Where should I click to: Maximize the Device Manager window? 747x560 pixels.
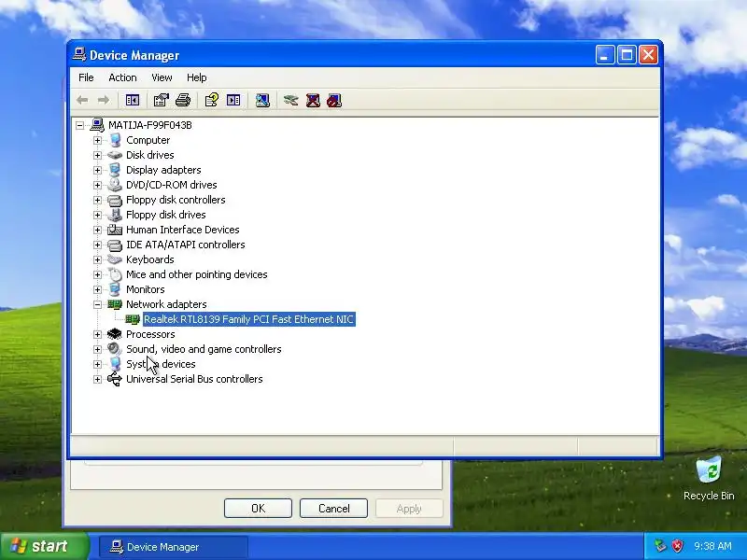627,55
